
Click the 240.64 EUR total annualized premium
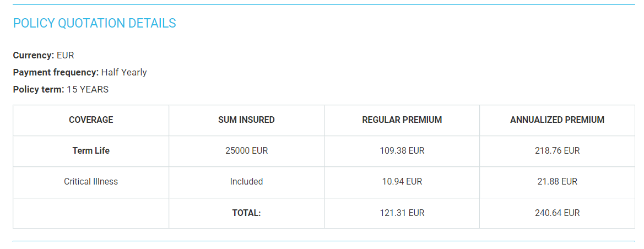tap(557, 213)
